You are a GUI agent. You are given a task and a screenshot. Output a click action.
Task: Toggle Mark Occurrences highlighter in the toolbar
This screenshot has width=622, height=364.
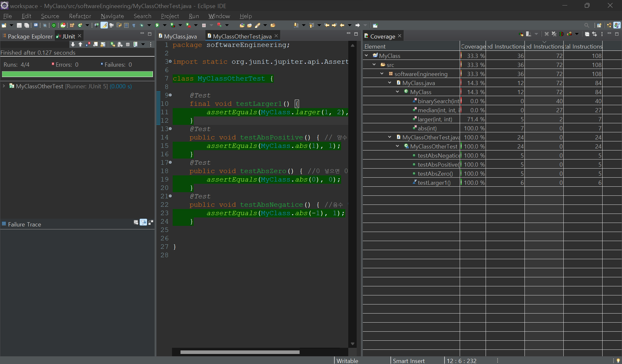(x=104, y=25)
